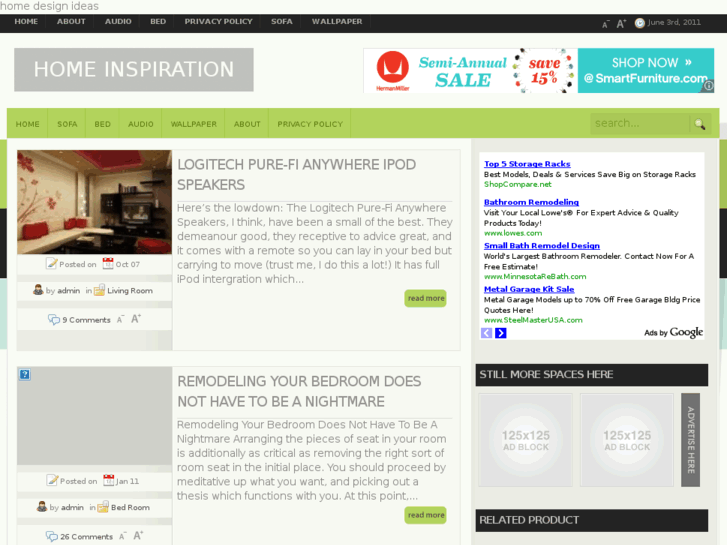The height and width of the screenshot is (545, 727).
Task: Click the folder icon beside Bed Room
Action: click(103, 507)
